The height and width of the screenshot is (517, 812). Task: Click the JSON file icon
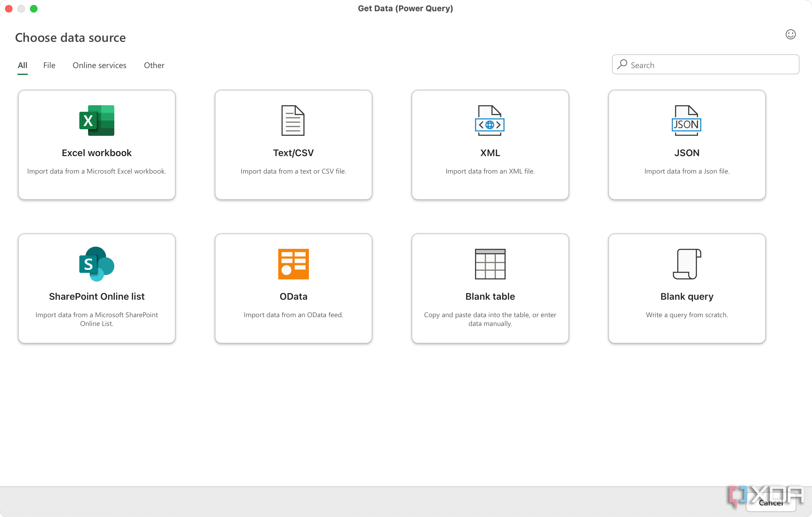686,120
